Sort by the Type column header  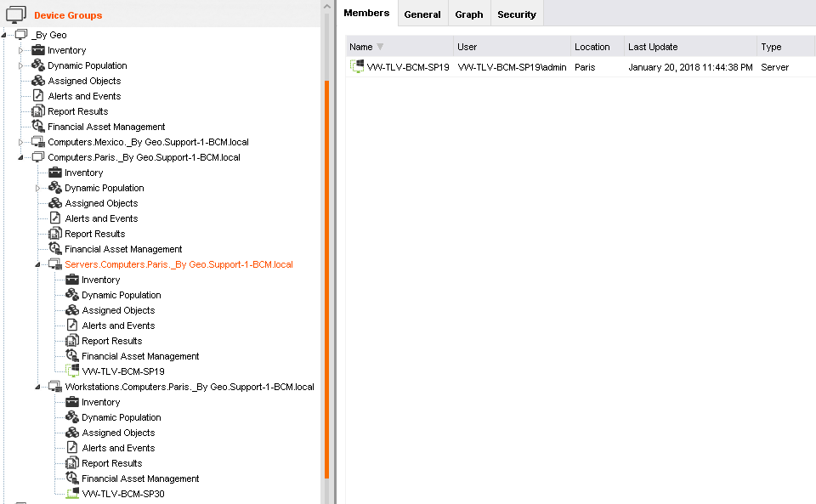pyautogui.click(x=785, y=47)
